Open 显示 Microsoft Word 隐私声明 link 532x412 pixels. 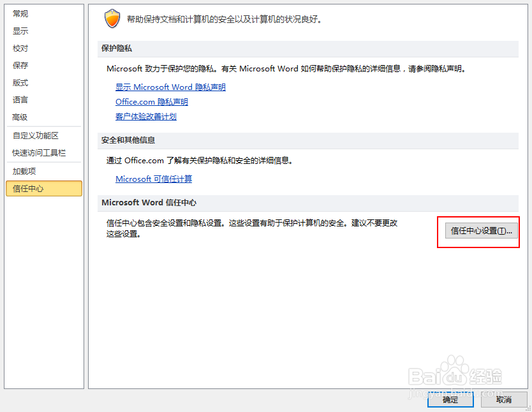tap(170, 87)
